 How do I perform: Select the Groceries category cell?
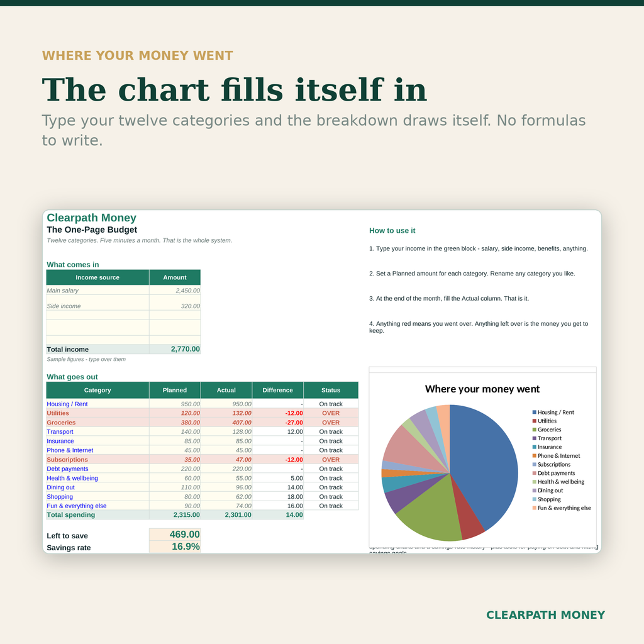click(97, 422)
